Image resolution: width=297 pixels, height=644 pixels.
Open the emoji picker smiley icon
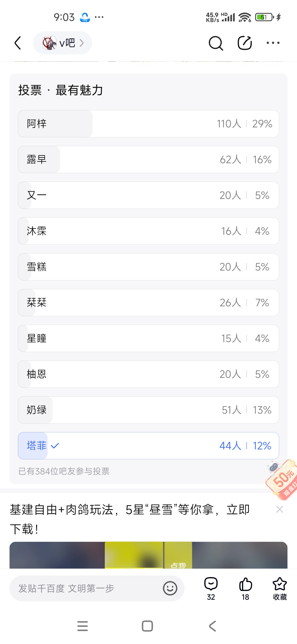click(x=170, y=588)
